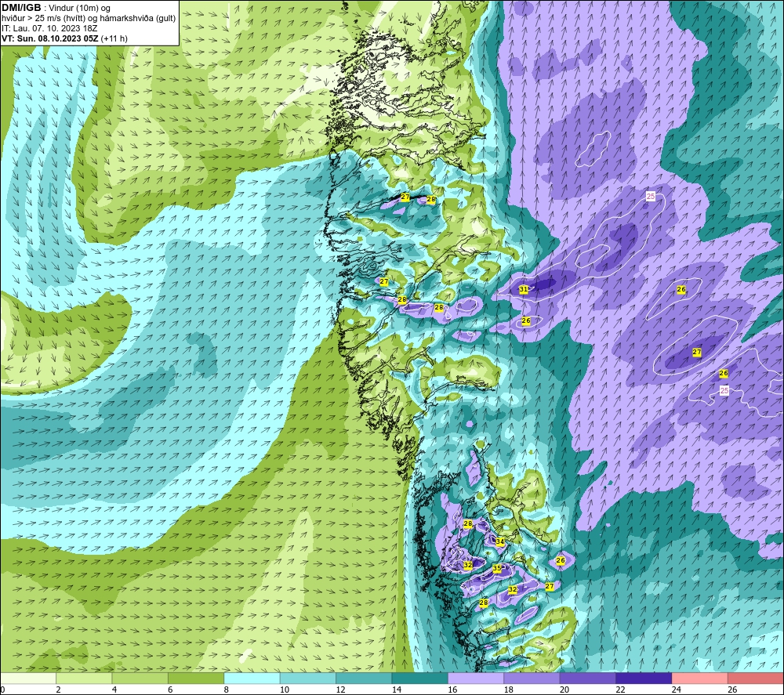Click the '(+11 h)' forecast offset text
Viewport: 784px width, 695px height.
(x=114, y=38)
